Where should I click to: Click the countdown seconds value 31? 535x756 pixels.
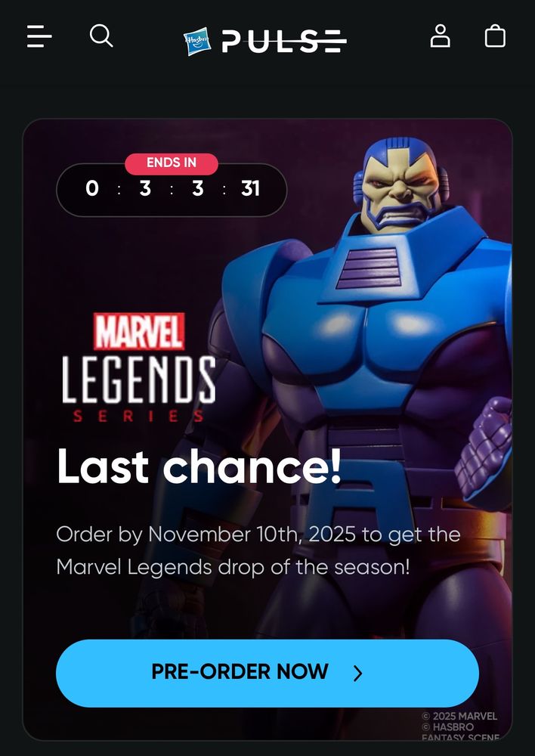point(251,189)
